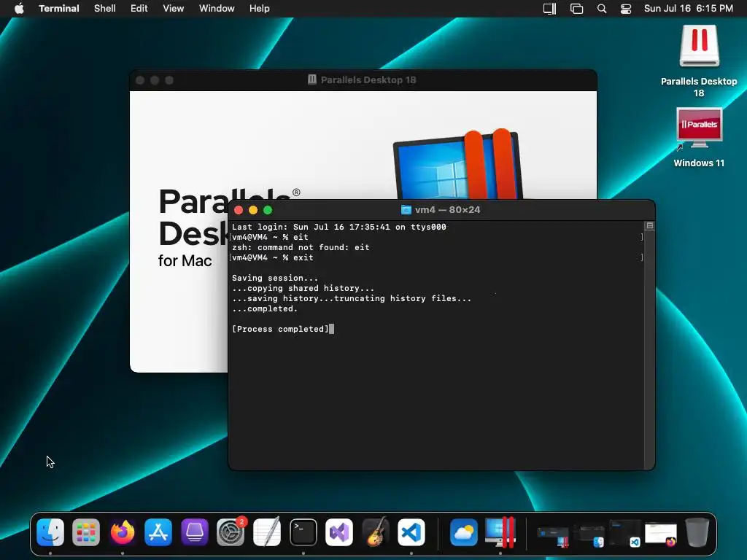Click the Windows monitor artwork in the Parallels window
Viewport: 747px width, 560px height.
457,164
